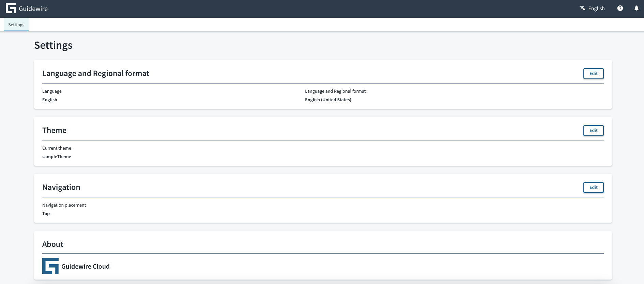Click the Navigation placement label
The height and width of the screenshot is (284, 644).
[x=64, y=205]
